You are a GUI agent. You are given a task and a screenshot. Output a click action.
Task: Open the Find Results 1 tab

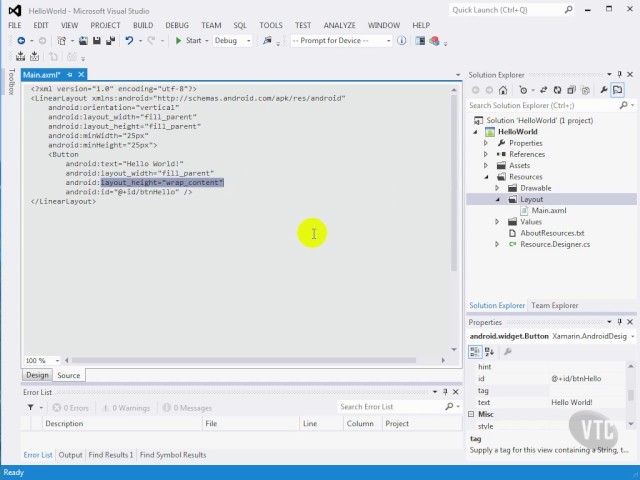pos(111,455)
